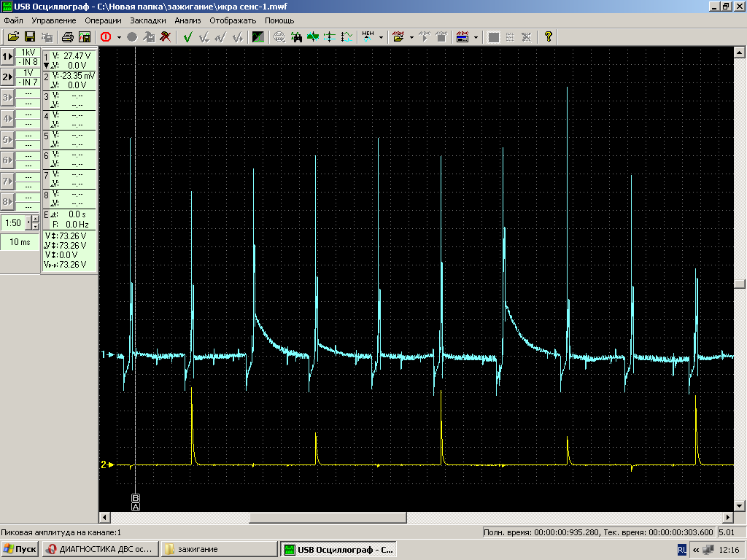Open the Закладки menu
Viewport: 747px width, 560px height.
(148, 20)
